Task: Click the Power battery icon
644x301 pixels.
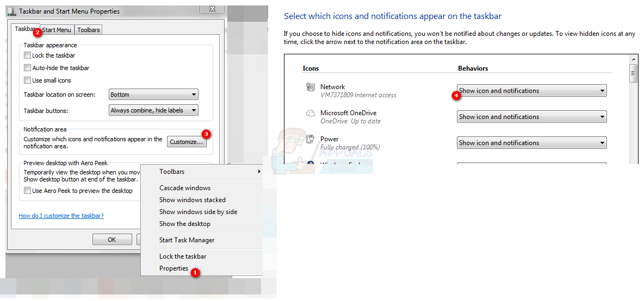Action: click(x=310, y=140)
